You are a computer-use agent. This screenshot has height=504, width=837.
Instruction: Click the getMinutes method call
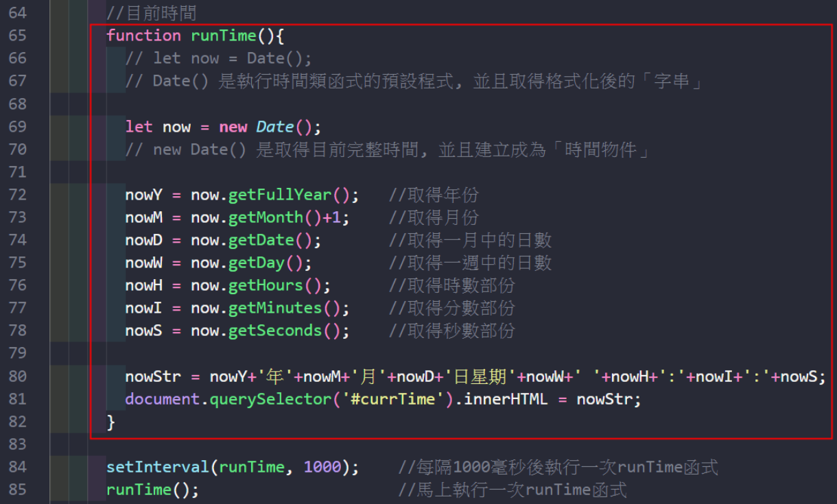(x=274, y=308)
